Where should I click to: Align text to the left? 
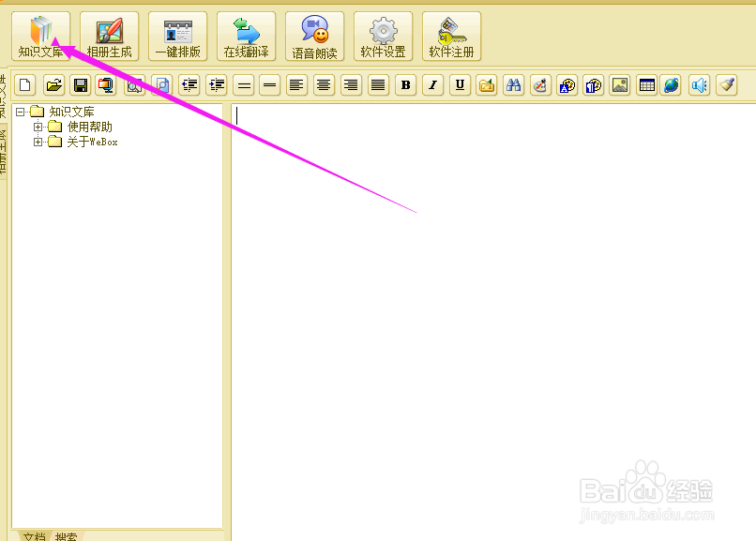pyautogui.click(x=297, y=85)
